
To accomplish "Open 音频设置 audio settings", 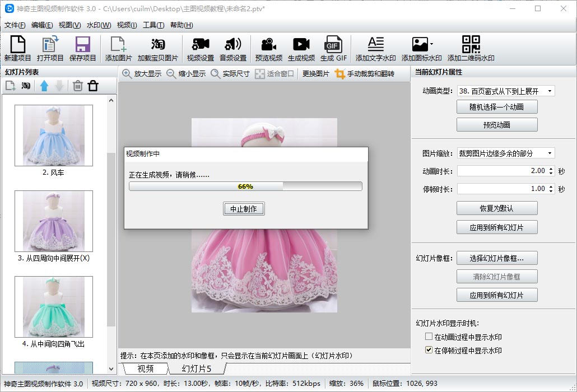I will [x=233, y=49].
